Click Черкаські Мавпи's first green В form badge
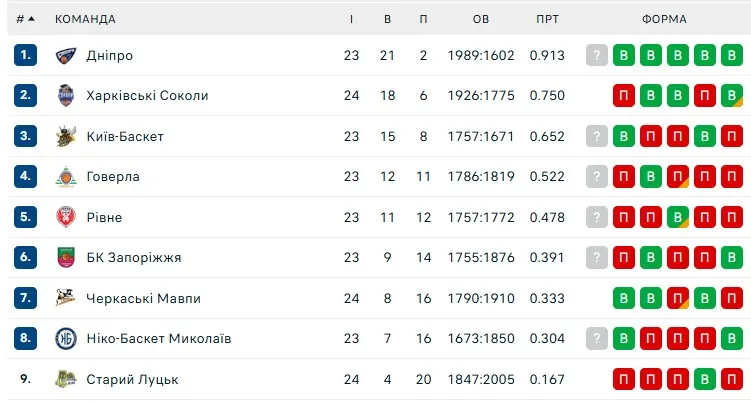The image size is (751, 403). pos(624,298)
